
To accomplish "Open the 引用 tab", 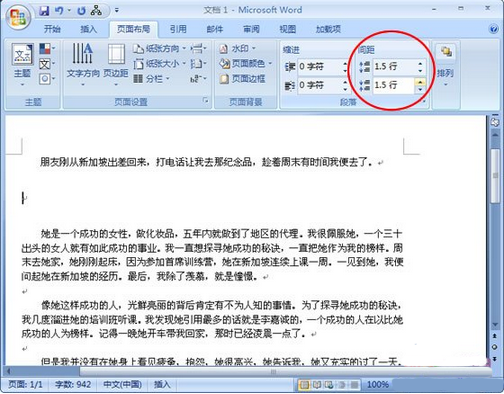I will tap(178, 29).
